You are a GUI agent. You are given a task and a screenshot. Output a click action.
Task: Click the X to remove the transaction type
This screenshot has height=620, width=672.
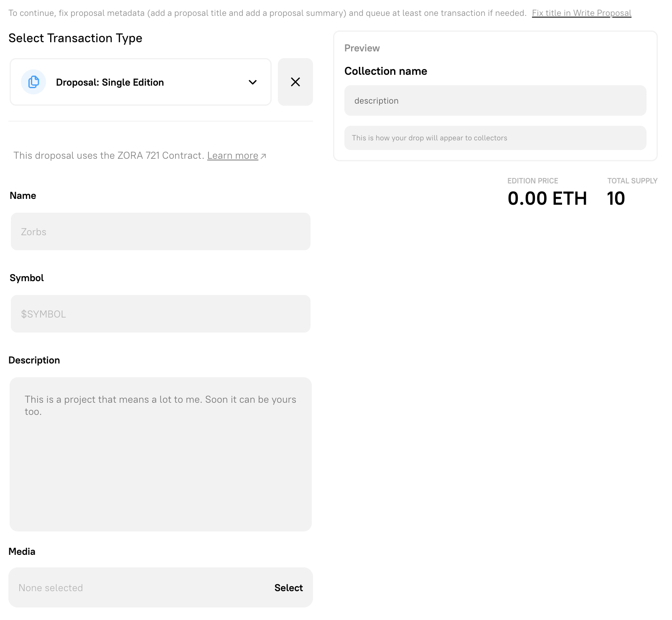tap(295, 82)
